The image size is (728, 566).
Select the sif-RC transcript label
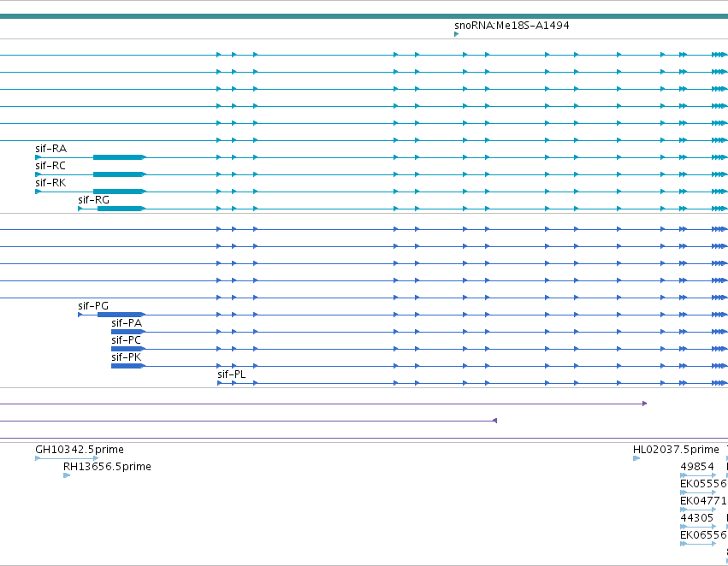pyautogui.click(x=50, y=166)
